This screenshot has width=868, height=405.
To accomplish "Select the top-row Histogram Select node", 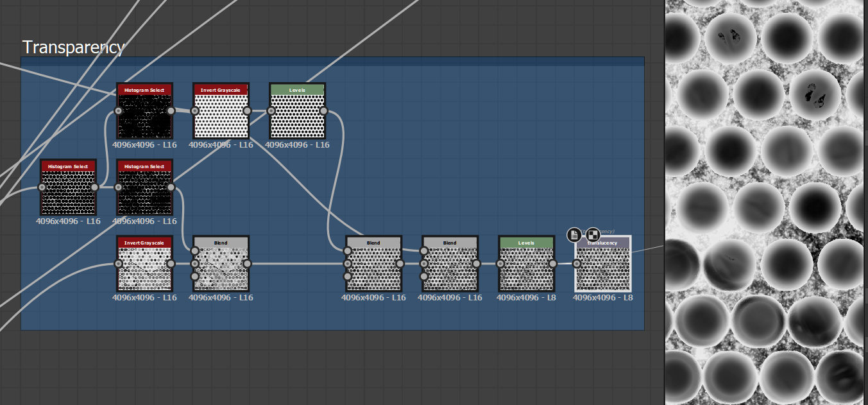I will coord(145,110).
